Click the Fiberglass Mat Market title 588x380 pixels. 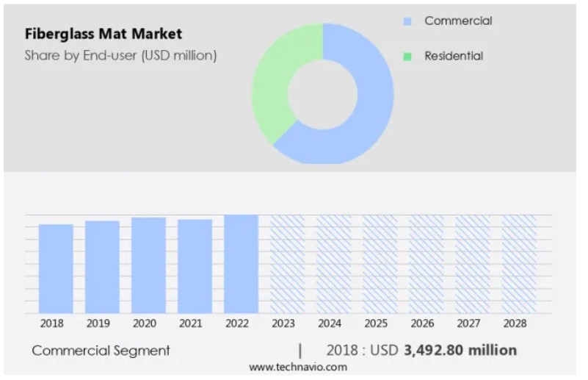tap(103, 34)
